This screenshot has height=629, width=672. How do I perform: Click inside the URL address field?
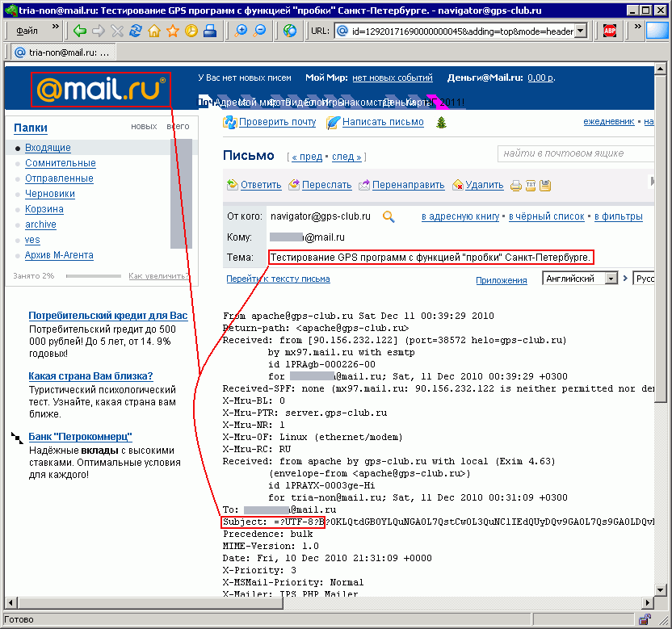click(462, 31)
